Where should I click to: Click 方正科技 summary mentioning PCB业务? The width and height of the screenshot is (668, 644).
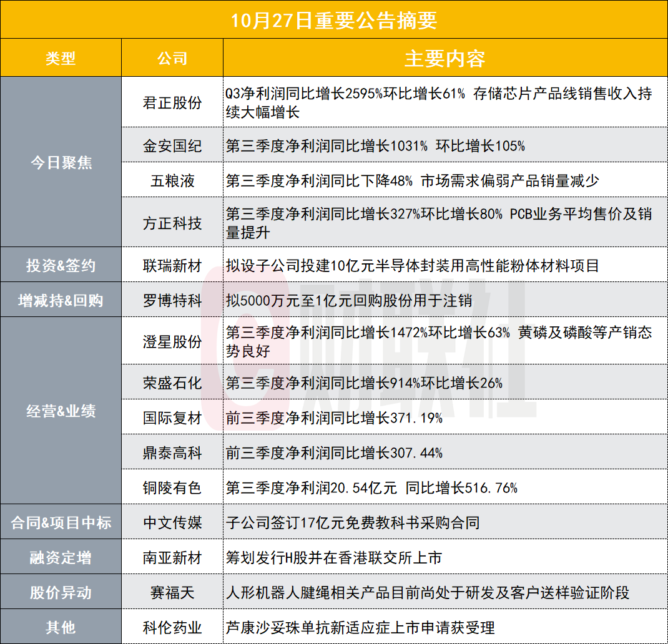coord(439,223)
